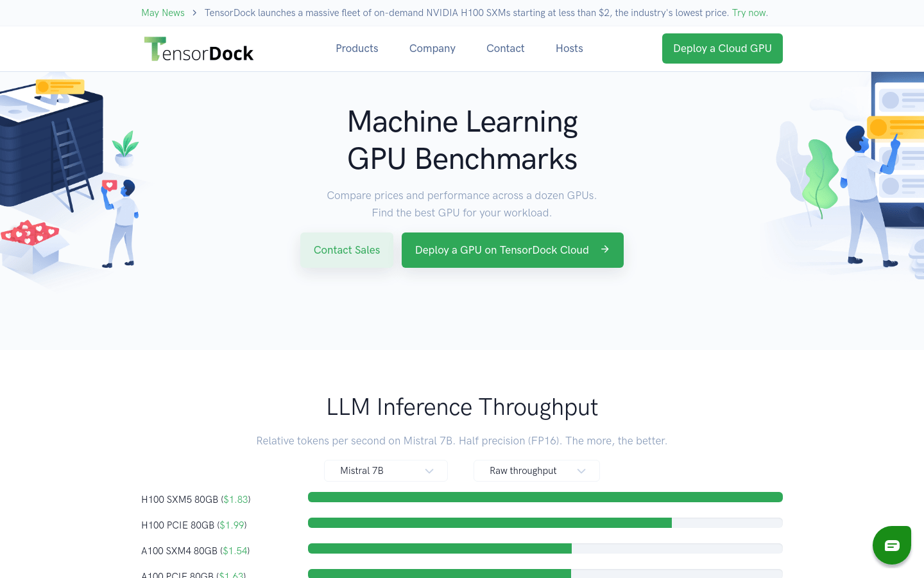
Task: Click H100 PCIE 80GB price $1.99
Action: (232, 525)
